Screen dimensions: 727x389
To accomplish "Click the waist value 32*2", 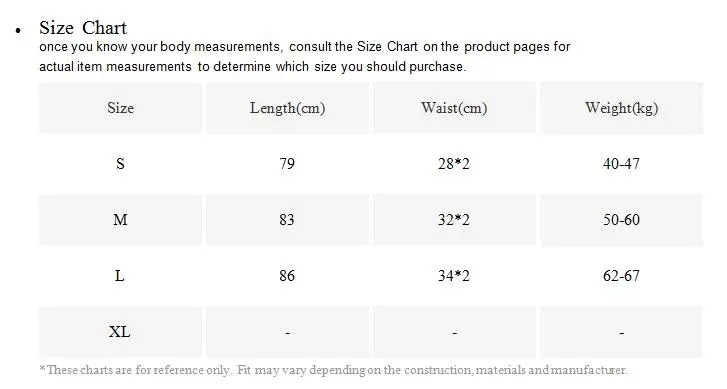I will [454, 220].
